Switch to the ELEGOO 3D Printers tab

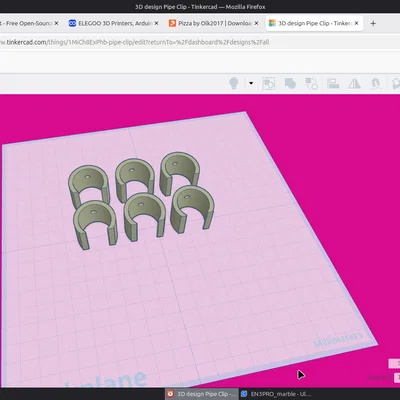coord(114,23)
